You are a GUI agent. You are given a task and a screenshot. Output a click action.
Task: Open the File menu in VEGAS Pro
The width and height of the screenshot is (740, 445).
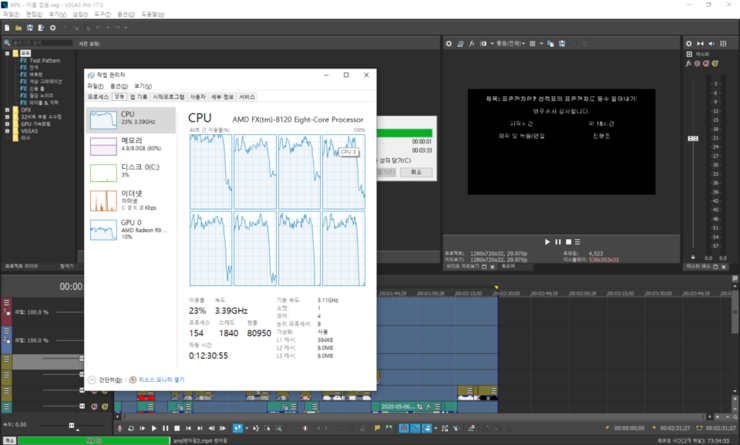(x=11, y=15)
